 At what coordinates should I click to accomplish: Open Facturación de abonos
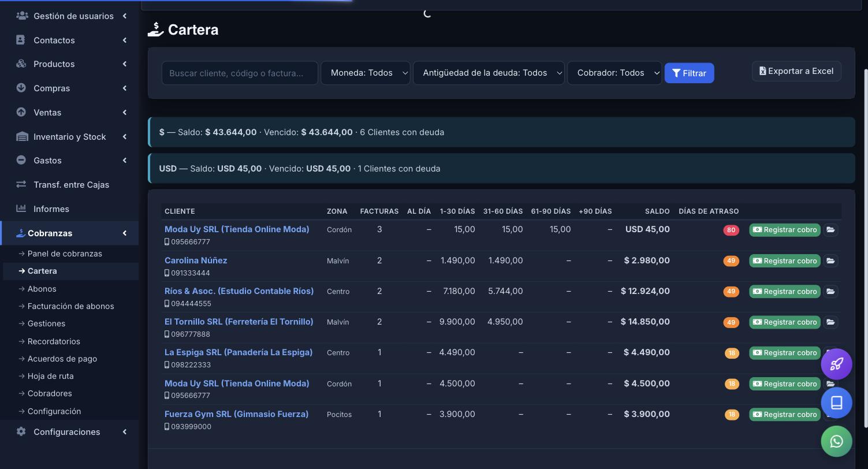tap(70, 306)
